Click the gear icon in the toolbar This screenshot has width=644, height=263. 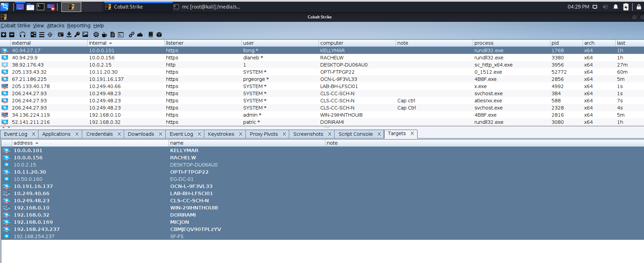click(x=96, y=34)
